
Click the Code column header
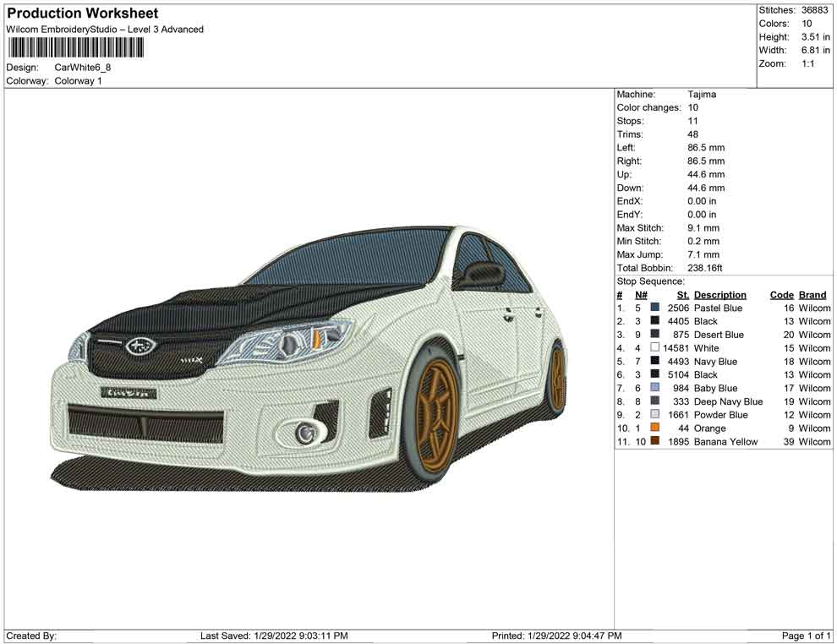tap(781, 294)
